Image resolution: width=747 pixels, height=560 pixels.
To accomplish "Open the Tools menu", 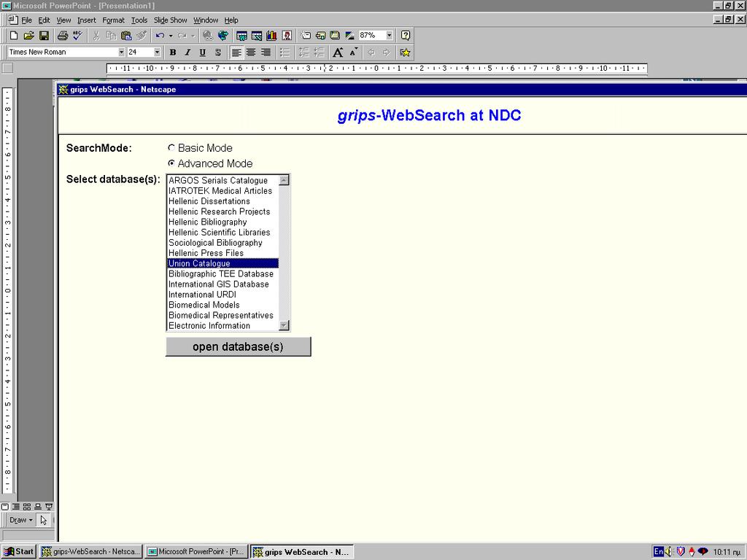I will coord(139,20).
